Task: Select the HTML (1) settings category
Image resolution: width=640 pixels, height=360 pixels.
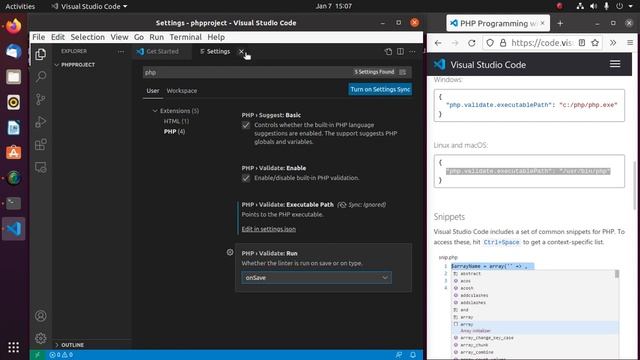Action: click(x=176, y=121)
